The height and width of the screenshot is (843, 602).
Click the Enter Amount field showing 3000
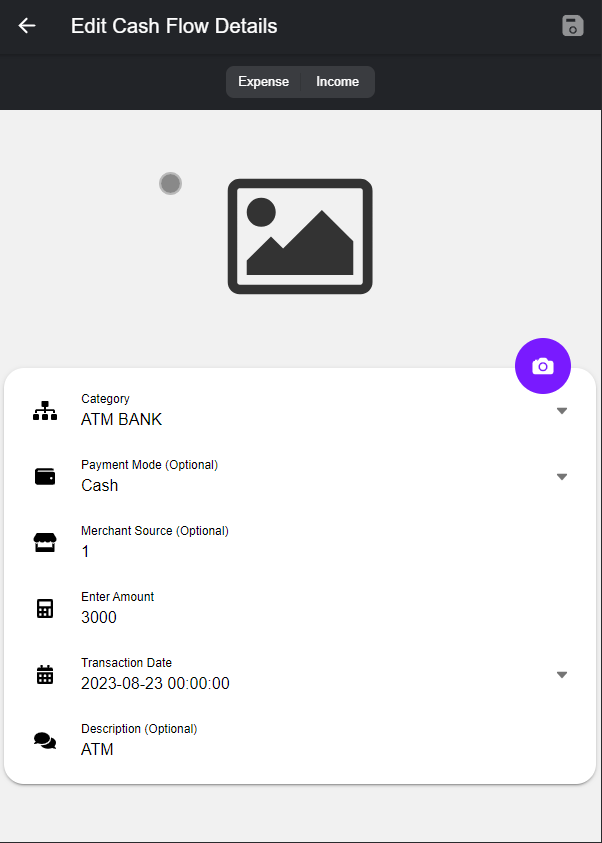click(x=300, y=617)
